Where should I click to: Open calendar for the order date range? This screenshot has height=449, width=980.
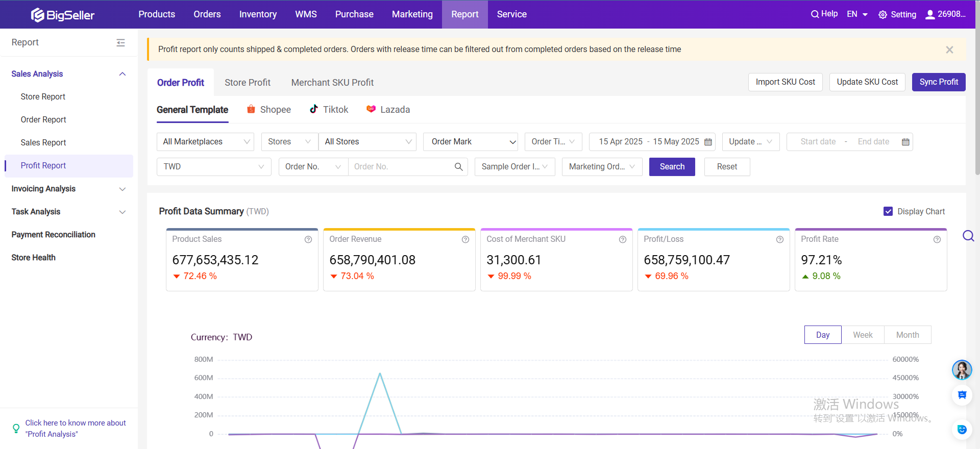coord(708,142)
